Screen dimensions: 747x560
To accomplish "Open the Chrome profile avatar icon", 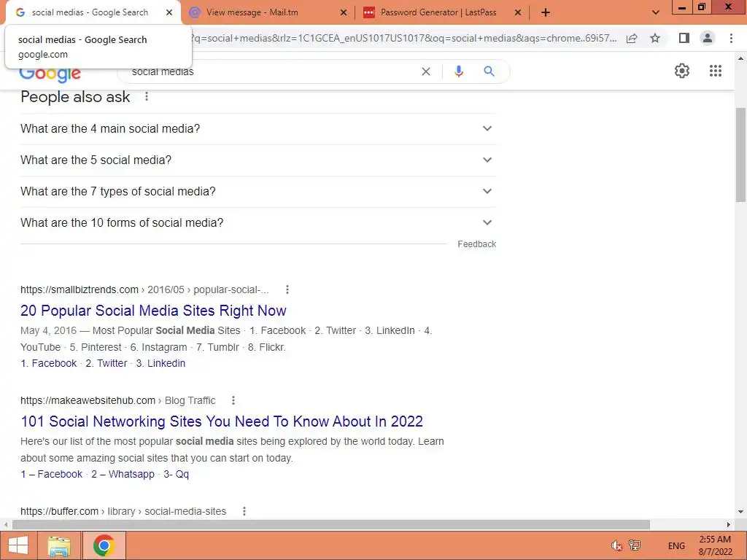I will coord(708,38).
